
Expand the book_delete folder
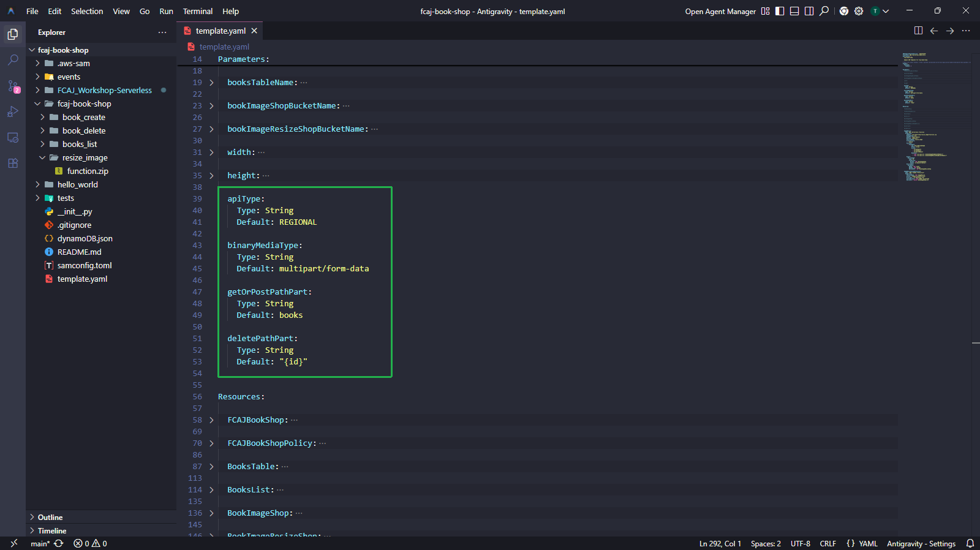[x=42, y=130]
